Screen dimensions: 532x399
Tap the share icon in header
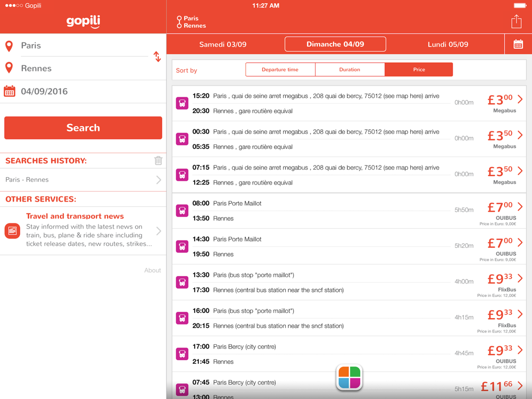(x=516, y=21)
